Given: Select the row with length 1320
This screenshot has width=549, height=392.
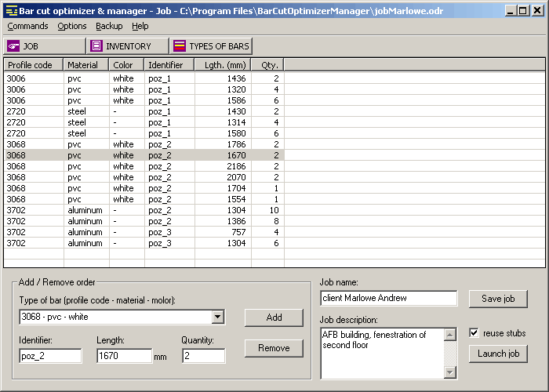Looking at the screenshot, I should coord(144,89).
